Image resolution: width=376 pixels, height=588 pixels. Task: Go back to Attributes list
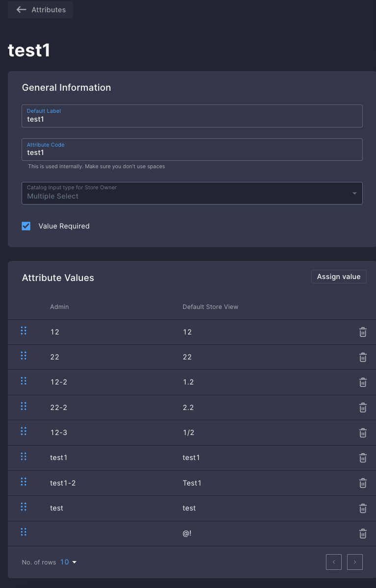(41, 10)
